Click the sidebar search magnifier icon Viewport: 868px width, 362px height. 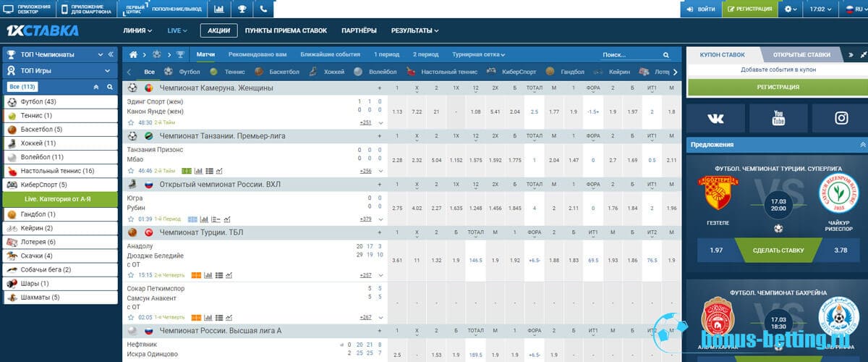click(x=110, y=87)
